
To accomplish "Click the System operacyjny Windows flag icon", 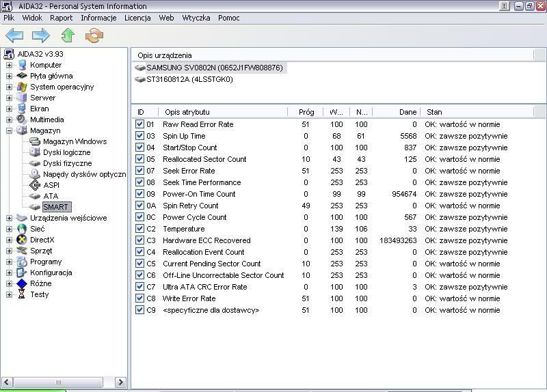I will pyautogui.click(x=22, y=87).
